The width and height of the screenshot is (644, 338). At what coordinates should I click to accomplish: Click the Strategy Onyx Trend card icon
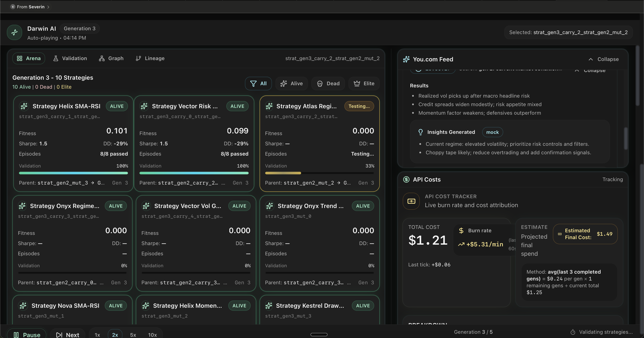click(269, 206)
